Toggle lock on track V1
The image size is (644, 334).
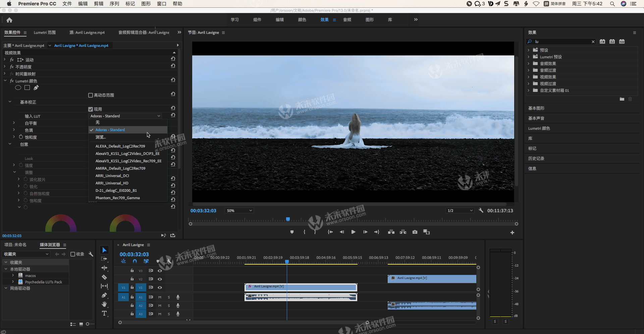pyautogui.click(x=132, y=287)
